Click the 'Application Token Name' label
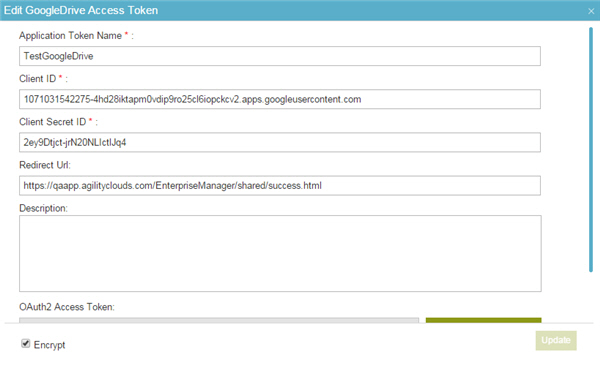Viewport: 600px width, 365px height. coord(70,36)
